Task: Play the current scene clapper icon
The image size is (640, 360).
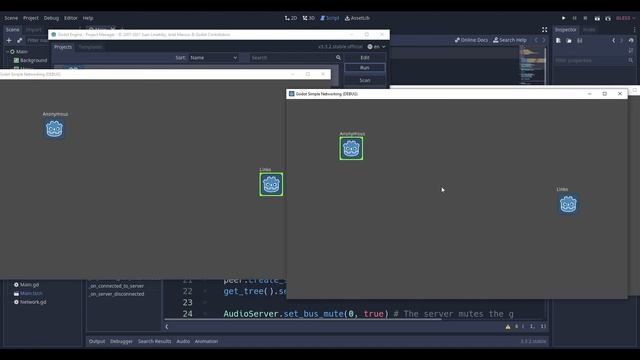Action: [x=597, y=18]
